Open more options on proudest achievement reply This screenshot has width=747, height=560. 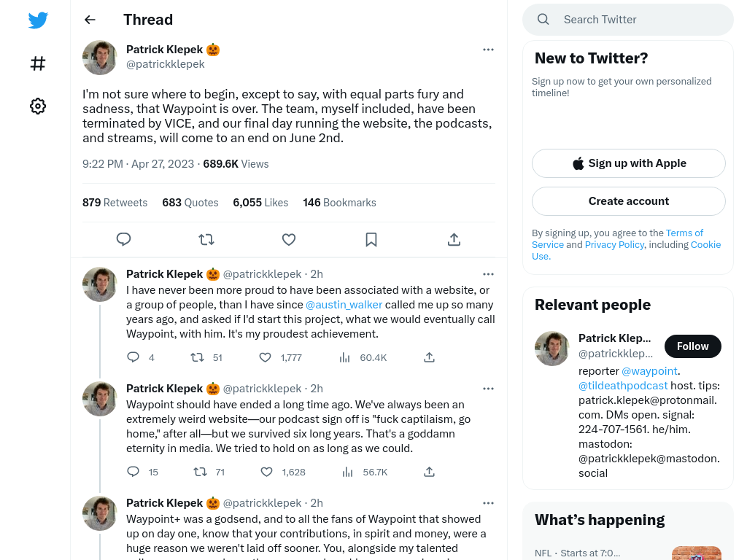(488, 274)
